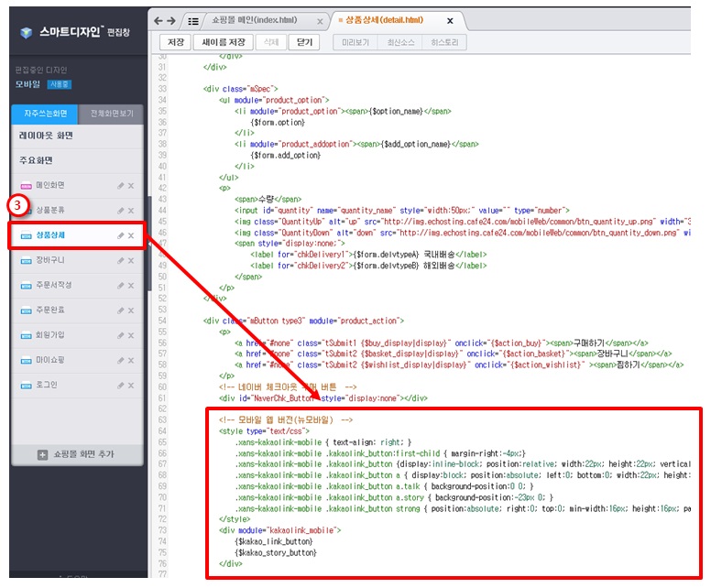Click the 장바구니 page type icon

tap(26, 261)
